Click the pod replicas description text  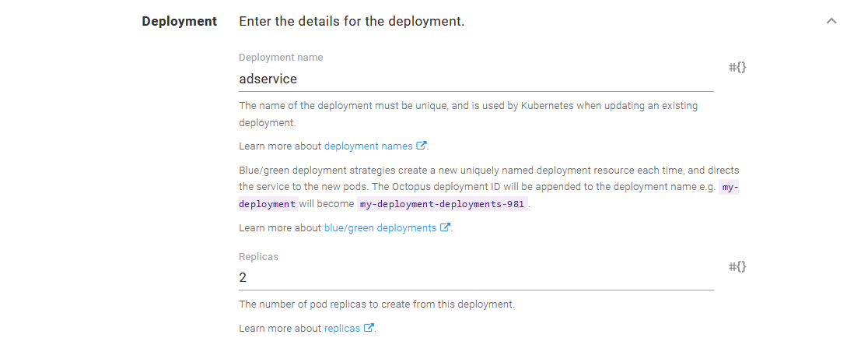click(x=376, y=305)
